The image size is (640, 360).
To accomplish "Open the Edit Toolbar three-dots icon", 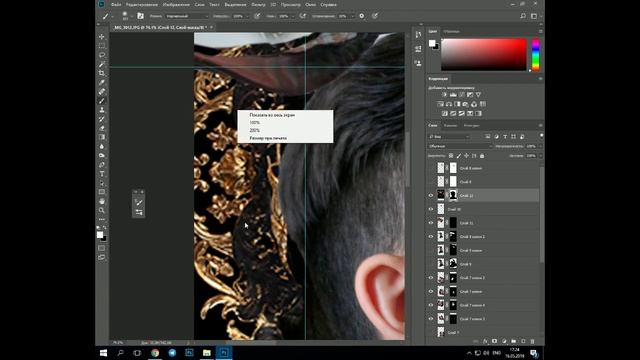I will coord(102,219).
